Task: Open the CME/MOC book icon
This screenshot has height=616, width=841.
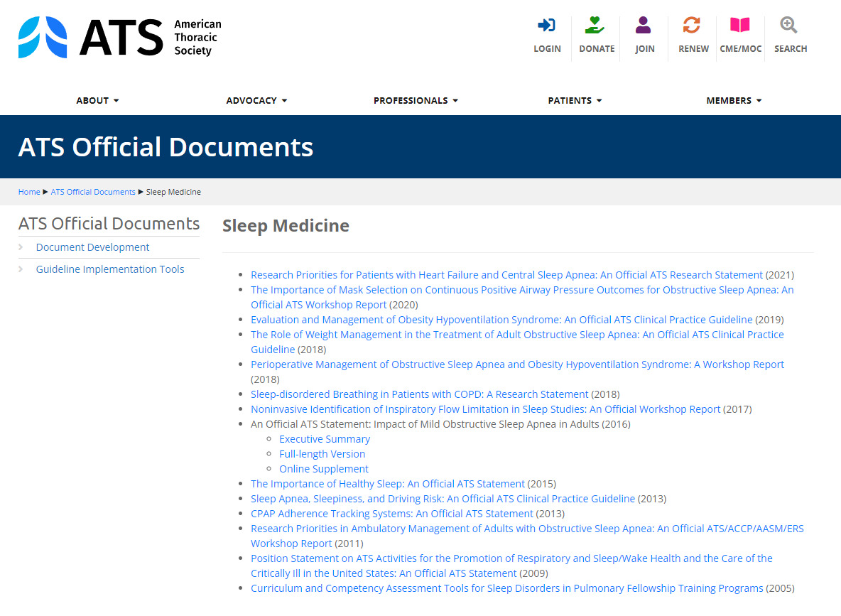Action: click(740, 26)
